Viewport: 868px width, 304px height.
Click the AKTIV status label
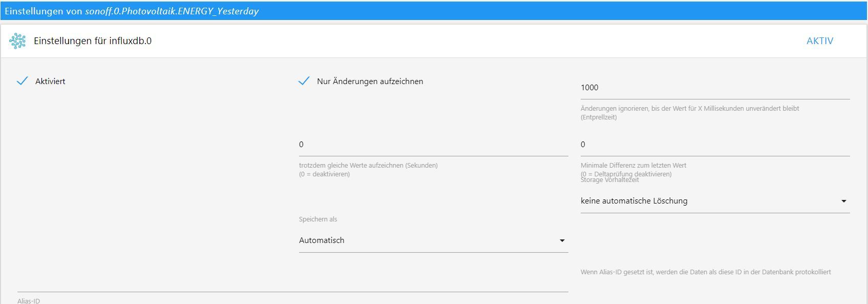pos(819,41)
